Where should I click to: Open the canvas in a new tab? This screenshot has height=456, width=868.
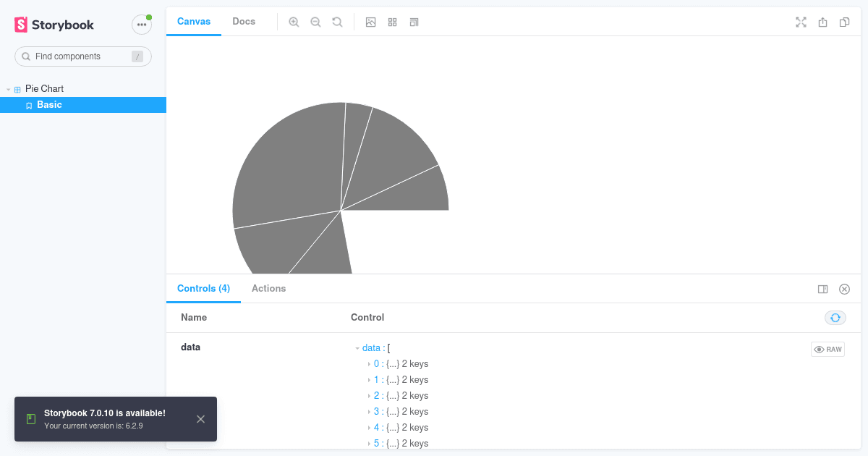tap(822, 22)
